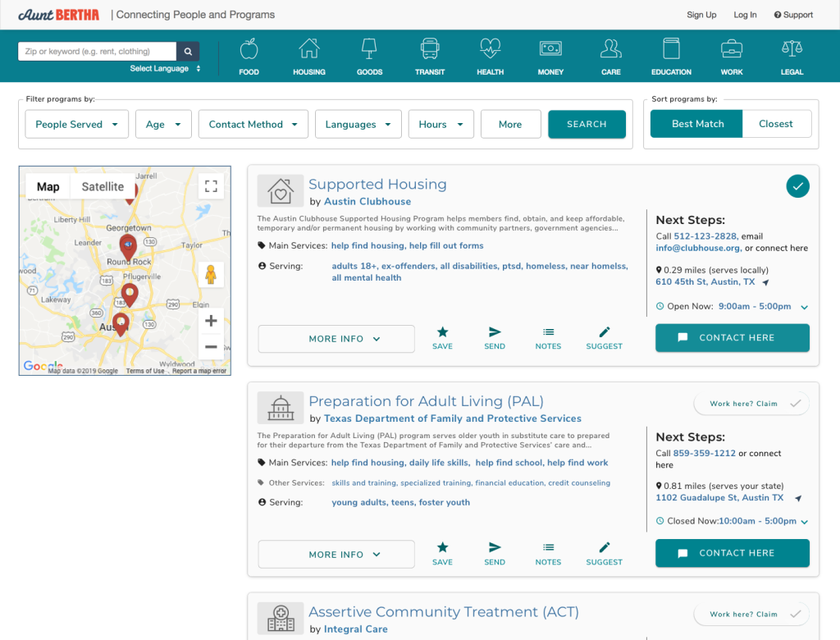Send the Supported Housing program
The height and width of the screenshot is (640, 840).
click(495, 338)
